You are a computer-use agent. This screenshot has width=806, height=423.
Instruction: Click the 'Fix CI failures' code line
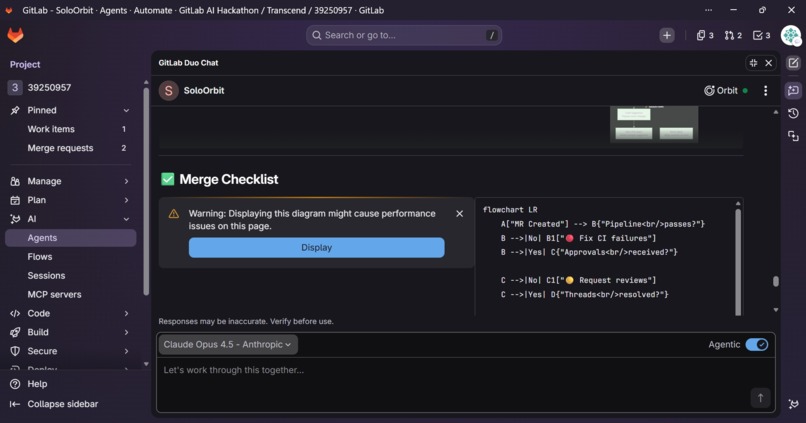pyautogui.click(x=578, y=238)
